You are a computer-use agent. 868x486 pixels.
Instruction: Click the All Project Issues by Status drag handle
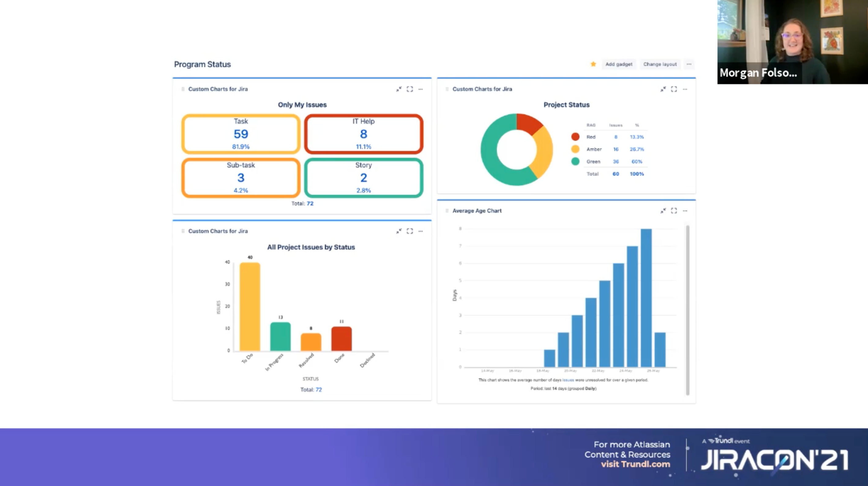183,231
